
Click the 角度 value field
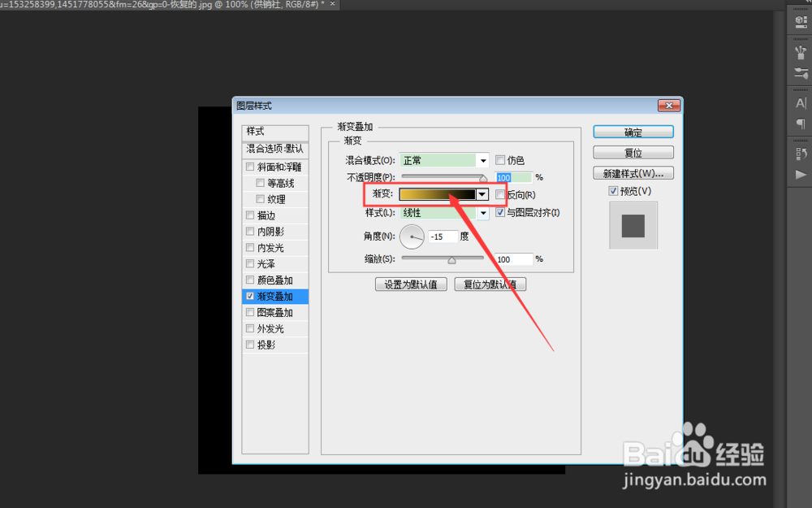443,237
